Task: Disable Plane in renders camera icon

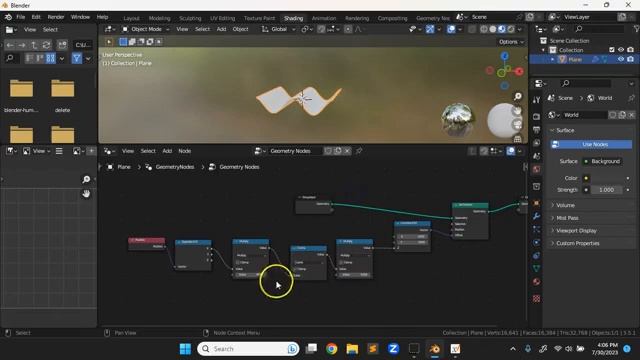Action: coord(631,59)
